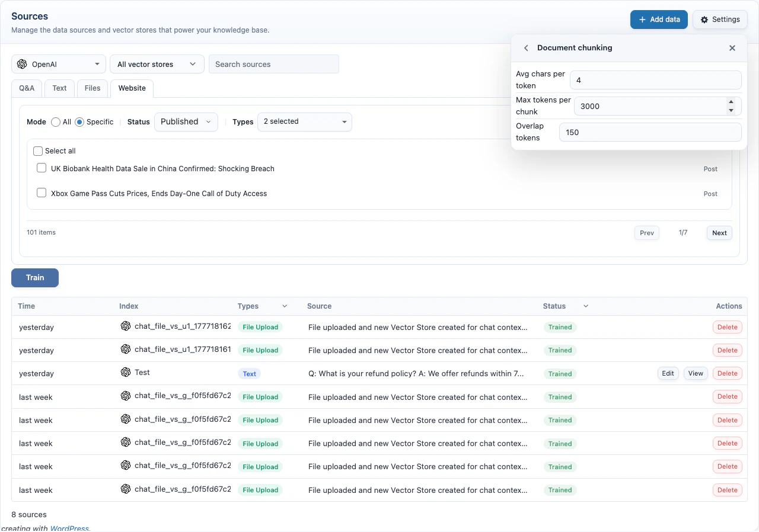The height and width of the screenshot is (532, 759).
Task: Open the All vector stores dropdown
Action: point(157,63)
